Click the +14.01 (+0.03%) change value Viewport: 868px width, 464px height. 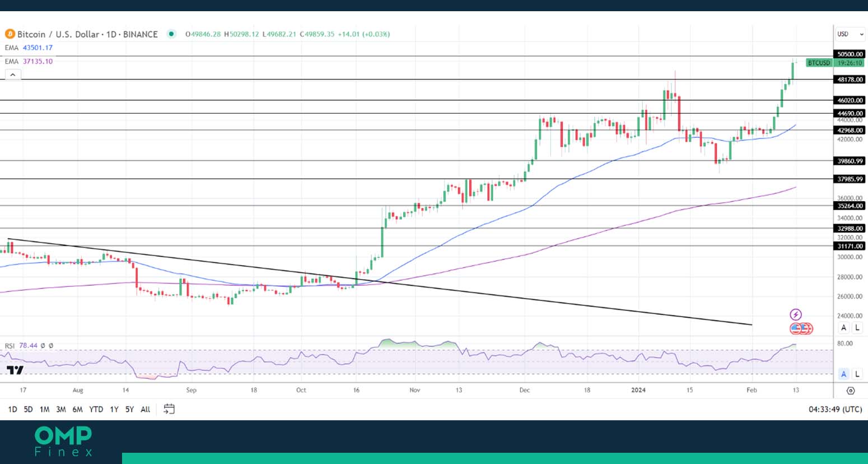point(364,34)
